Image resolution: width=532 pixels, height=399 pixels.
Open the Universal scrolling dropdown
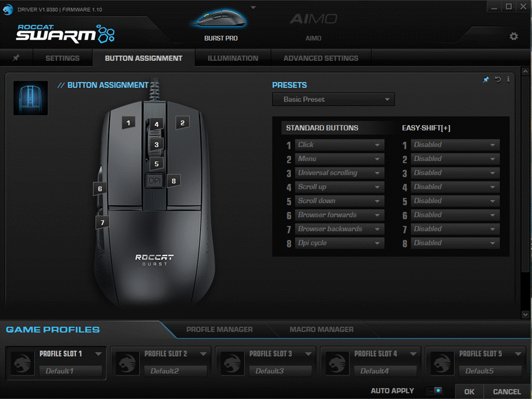[339, 173]
